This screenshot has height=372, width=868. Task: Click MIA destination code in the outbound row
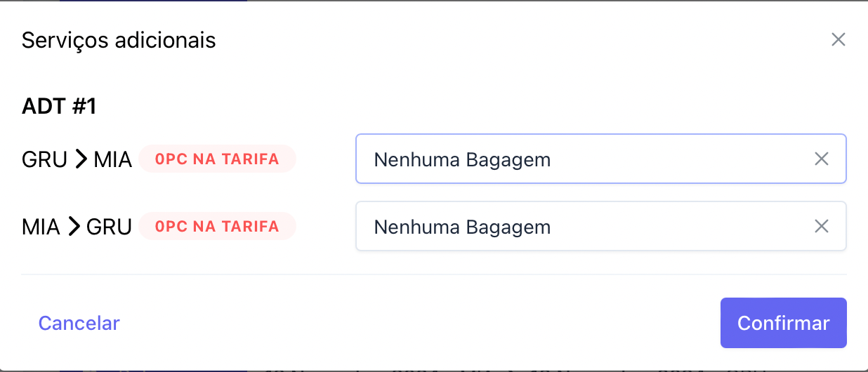point(113,159)
